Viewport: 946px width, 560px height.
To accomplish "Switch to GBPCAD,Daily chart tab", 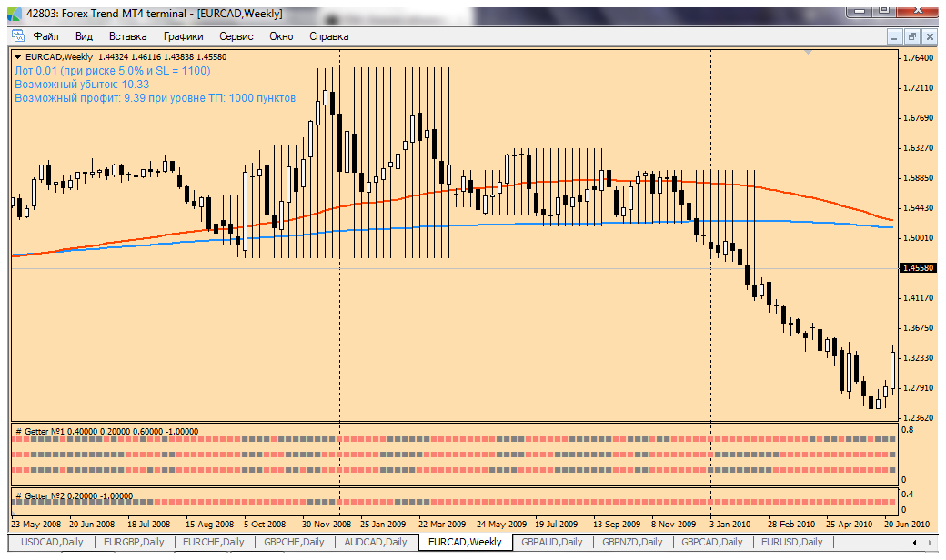I will pyautogui.click(x=712, y=542).
